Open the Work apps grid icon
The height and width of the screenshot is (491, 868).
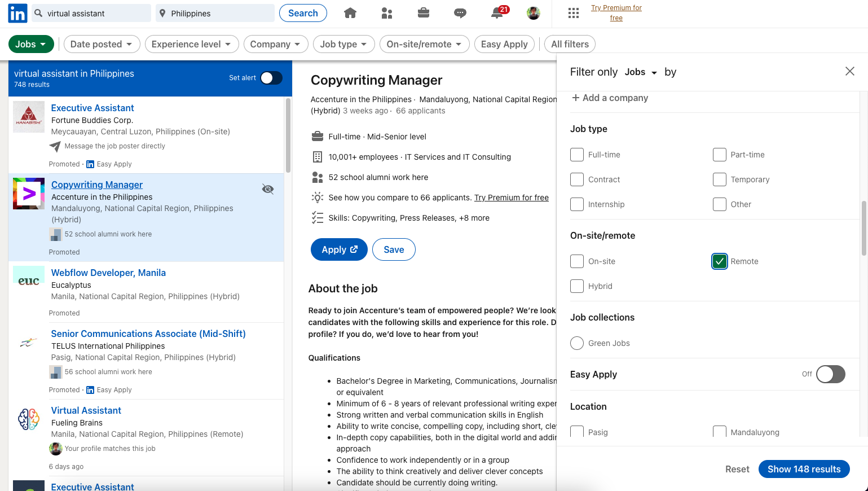pyautogui.click(x=574, y=13)
